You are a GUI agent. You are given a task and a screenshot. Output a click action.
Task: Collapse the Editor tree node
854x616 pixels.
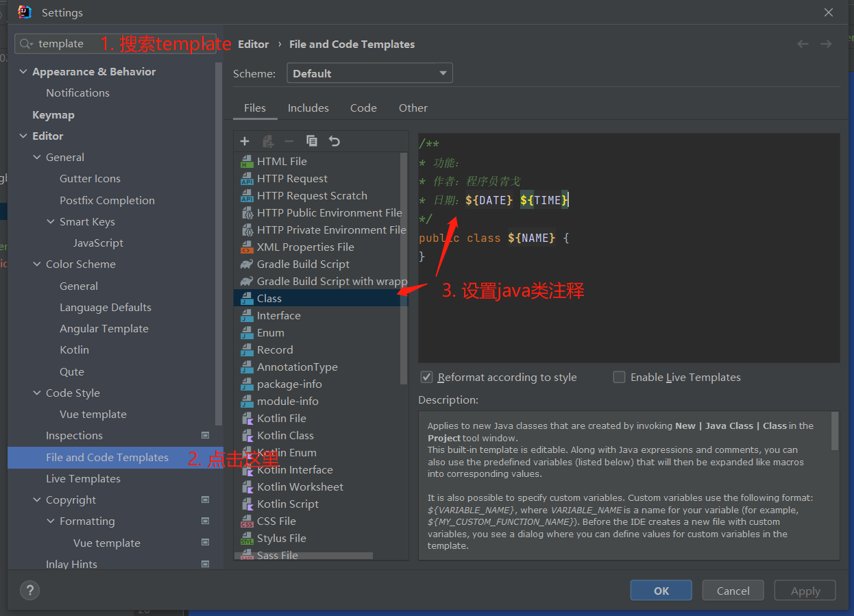point(23,136)
